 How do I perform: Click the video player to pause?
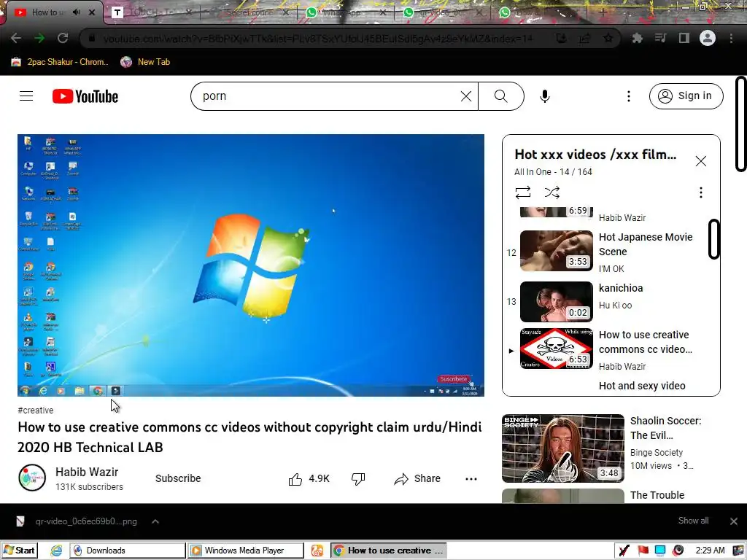click(x=251, y=265)
